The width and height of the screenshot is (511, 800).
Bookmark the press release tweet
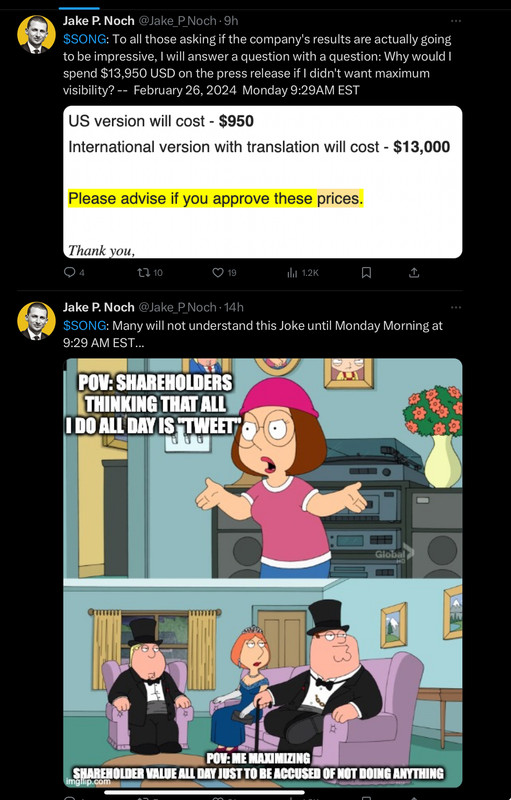(366, 273)
